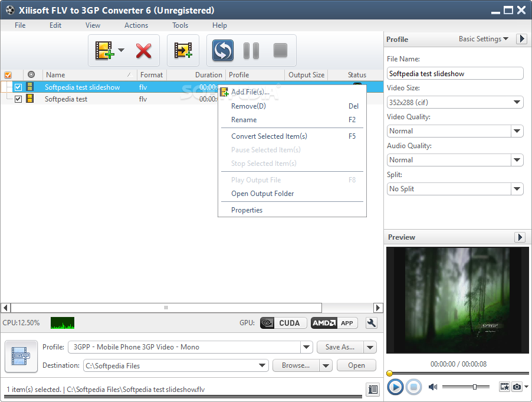Screen dimensions: 532x402
Task: Open the View menu
Action: (93, 25)
